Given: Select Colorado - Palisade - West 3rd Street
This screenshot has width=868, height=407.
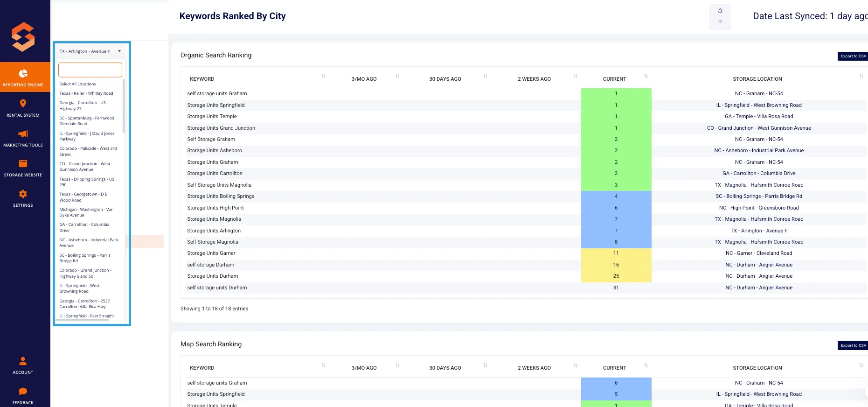Looking at the screenshot, I should [88, 151].
